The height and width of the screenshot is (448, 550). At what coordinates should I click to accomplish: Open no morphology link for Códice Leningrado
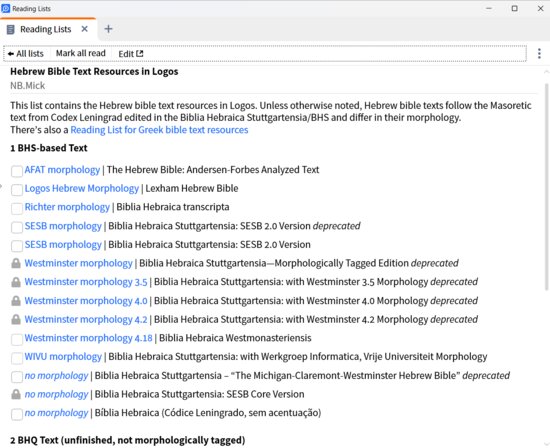pos(56,413)
